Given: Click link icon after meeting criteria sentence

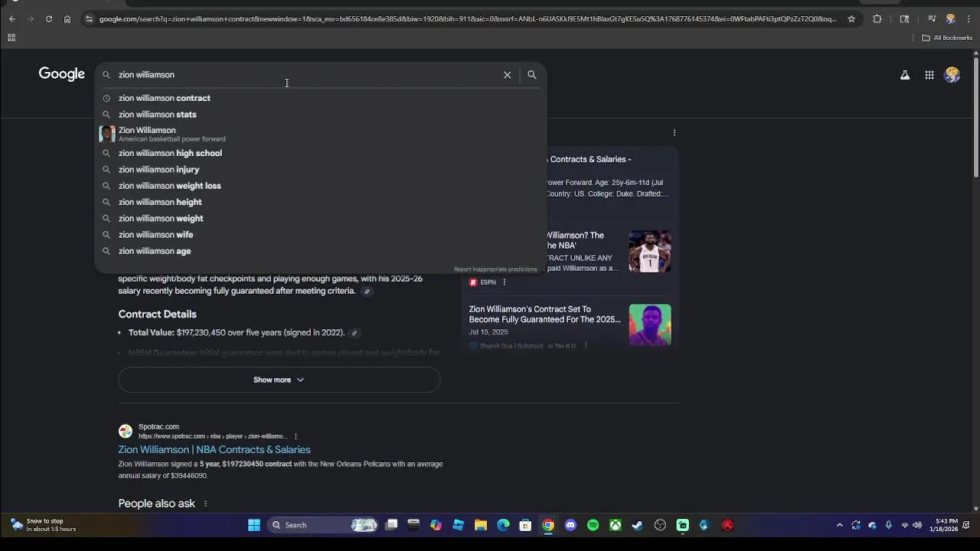Looking at the screenshot, I should [x=367, y=292].
